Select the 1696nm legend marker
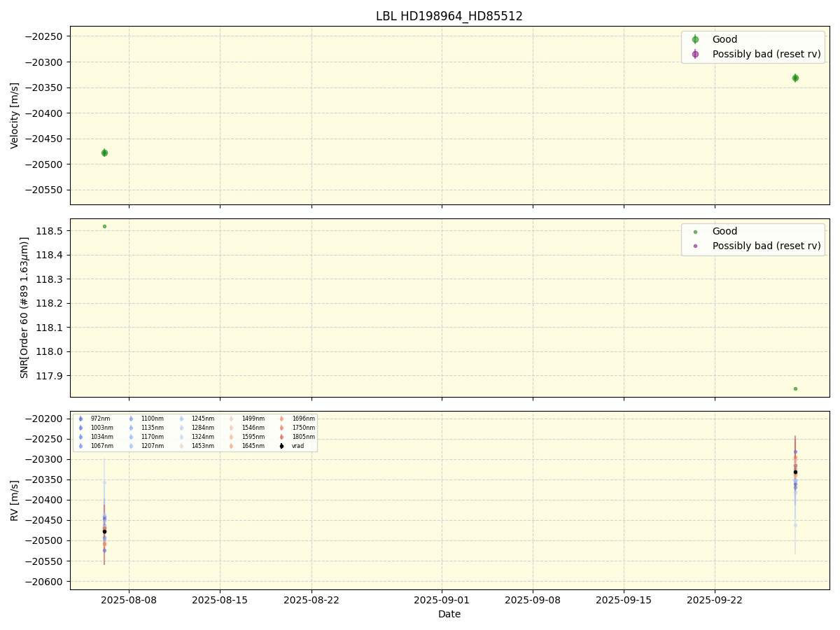840x630 pixels. (281, 419)
